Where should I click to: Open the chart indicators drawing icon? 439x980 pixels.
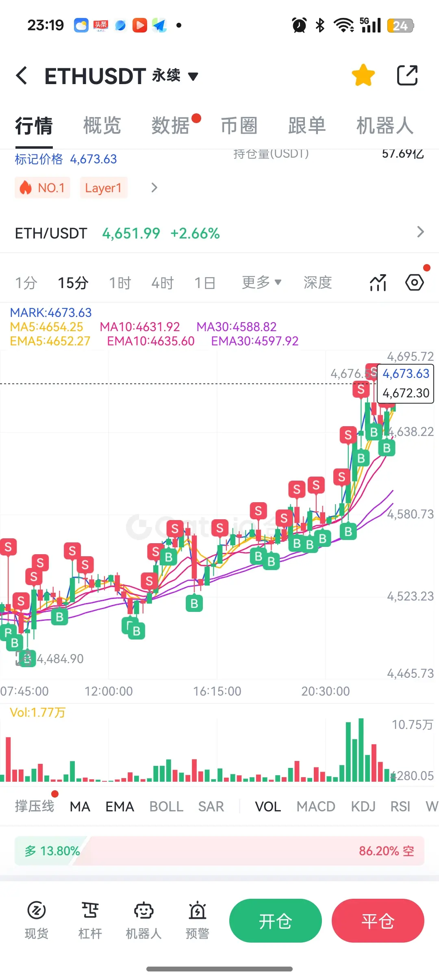(x=378, y=282)
